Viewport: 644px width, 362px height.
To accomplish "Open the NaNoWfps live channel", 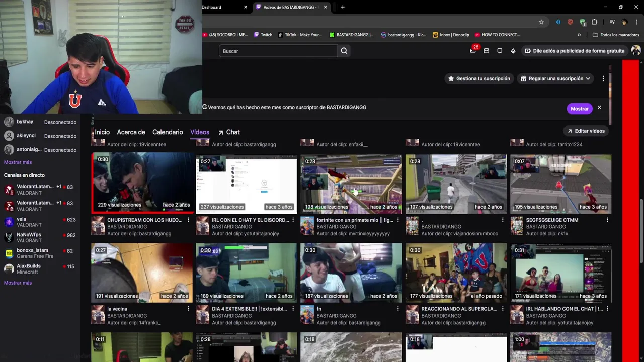I will [40, 238].
